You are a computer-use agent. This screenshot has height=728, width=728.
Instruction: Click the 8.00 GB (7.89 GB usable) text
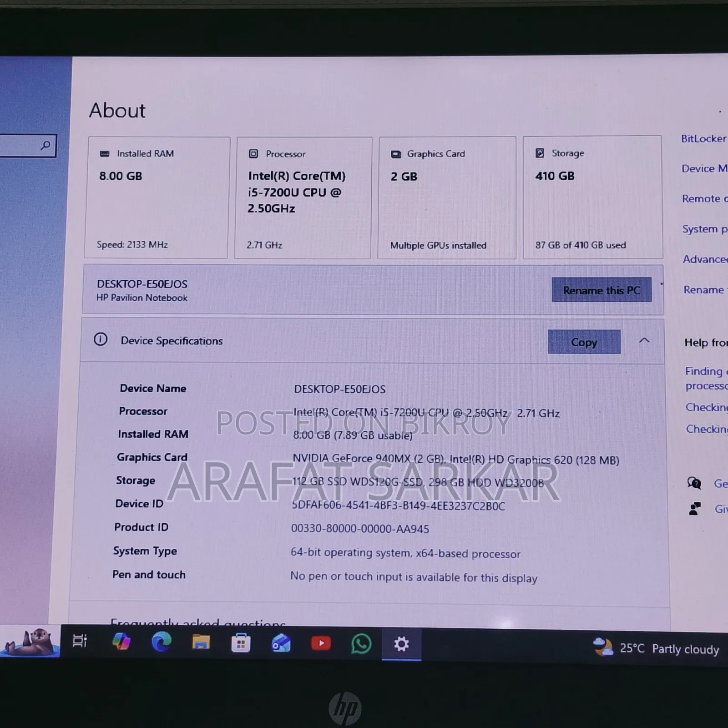(x=353, y=435)
